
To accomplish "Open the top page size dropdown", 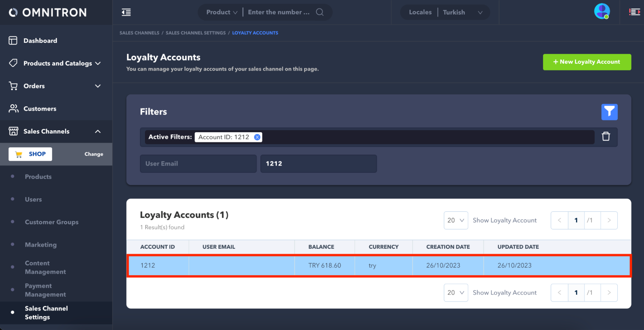I will click(455, 220).
